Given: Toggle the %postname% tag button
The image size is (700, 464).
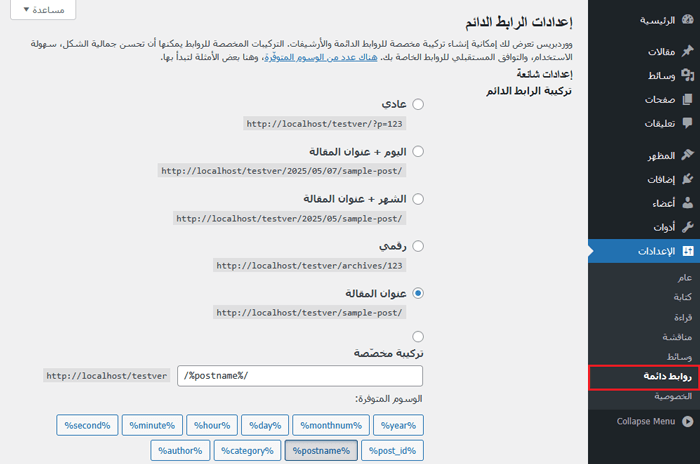Looking at the screenshot, I should (321, 451).
